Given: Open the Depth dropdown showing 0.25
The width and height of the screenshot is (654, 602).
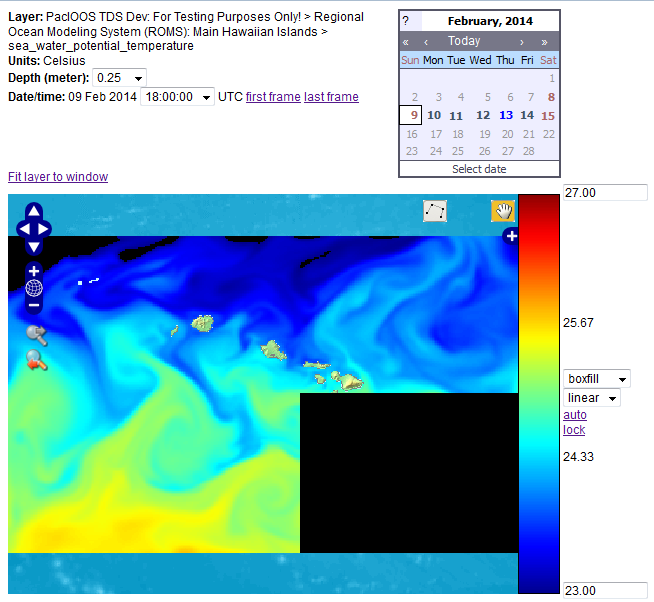Looking at the screenshot, I should click(119, 78).
